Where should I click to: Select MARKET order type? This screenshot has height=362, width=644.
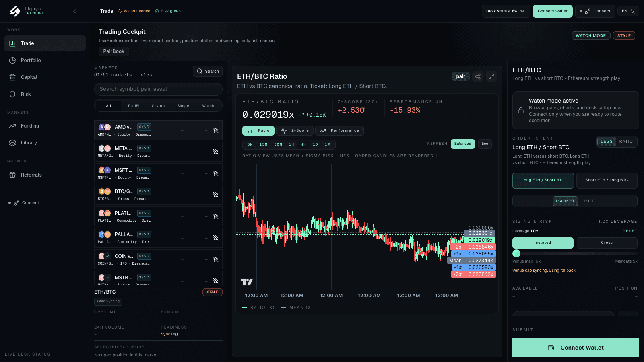pos(566,201)
